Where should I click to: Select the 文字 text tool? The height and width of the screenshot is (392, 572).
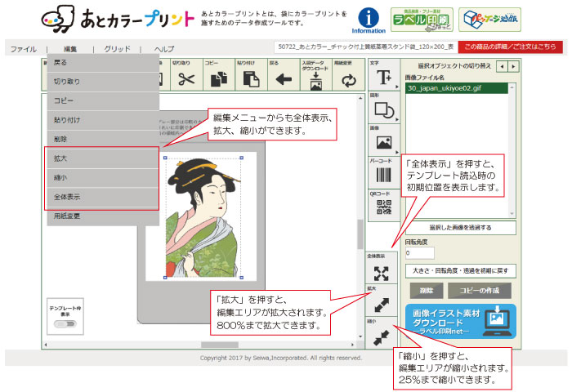(x=384, y=77)
